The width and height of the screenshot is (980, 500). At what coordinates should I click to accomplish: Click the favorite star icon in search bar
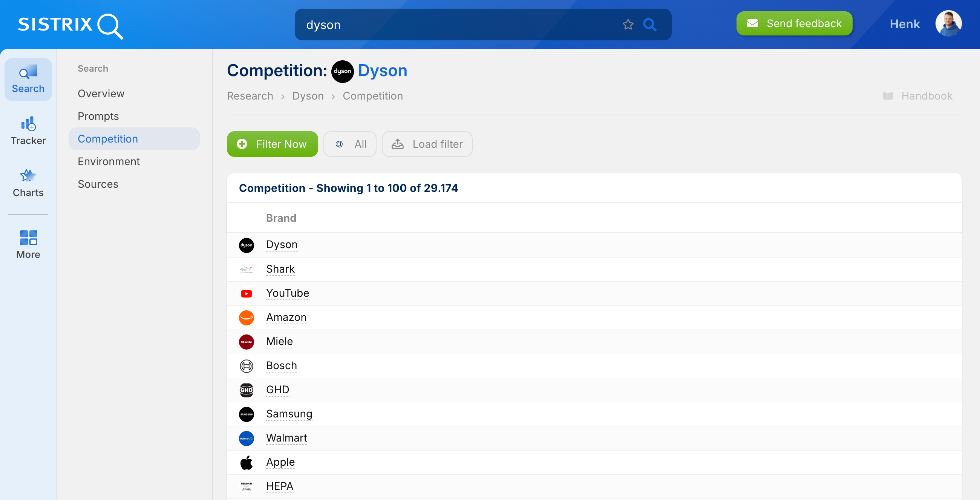(x=628, y=25)
